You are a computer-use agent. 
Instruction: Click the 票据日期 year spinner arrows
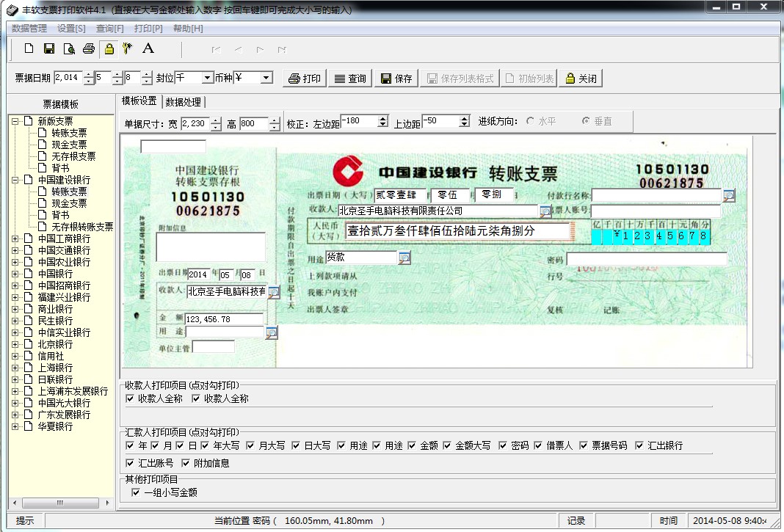coord(89,78)
